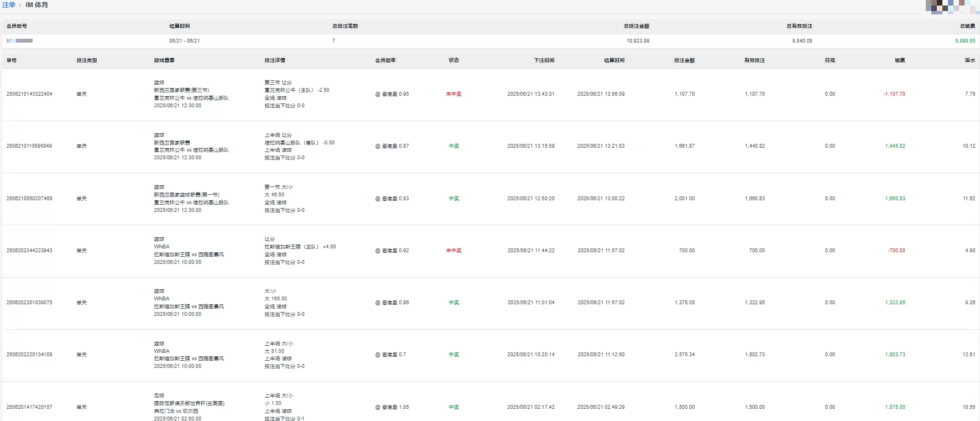The height and width of the screenshot is (421, 980).
Task: Click rebate value 12.61
Action: coord(969,355)
